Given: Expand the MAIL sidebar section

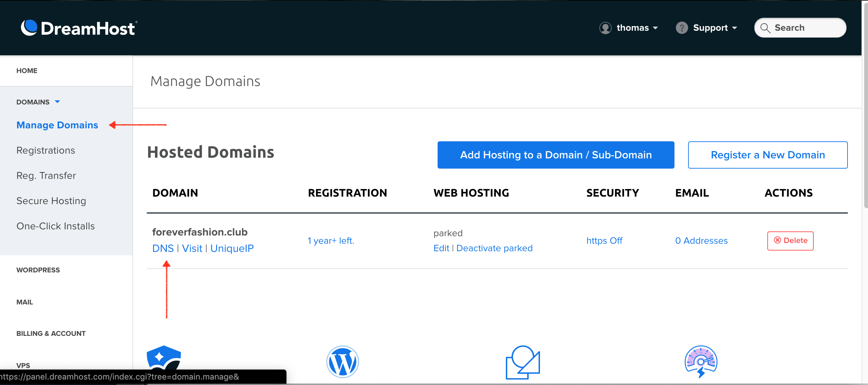Looking at the screenshot, I should click(25, 302).
